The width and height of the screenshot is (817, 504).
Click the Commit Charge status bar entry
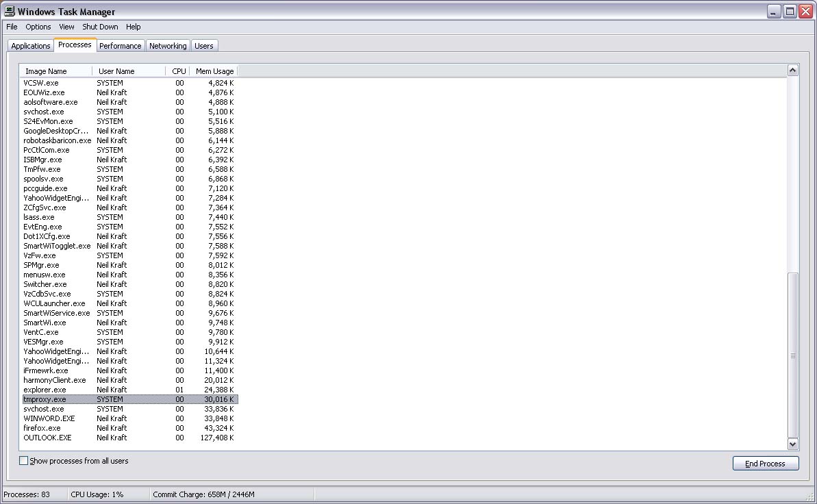[x=203, y=494]
